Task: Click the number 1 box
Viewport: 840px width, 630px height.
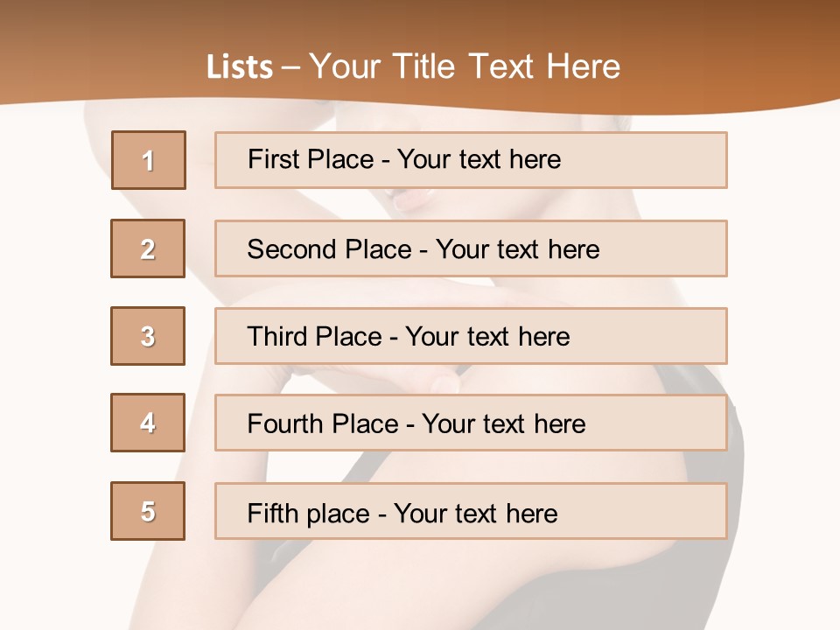Action: point(148,160)
